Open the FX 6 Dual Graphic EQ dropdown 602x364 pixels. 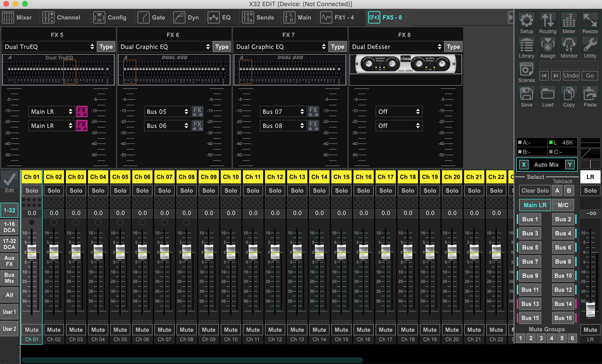tap(165, 46)
